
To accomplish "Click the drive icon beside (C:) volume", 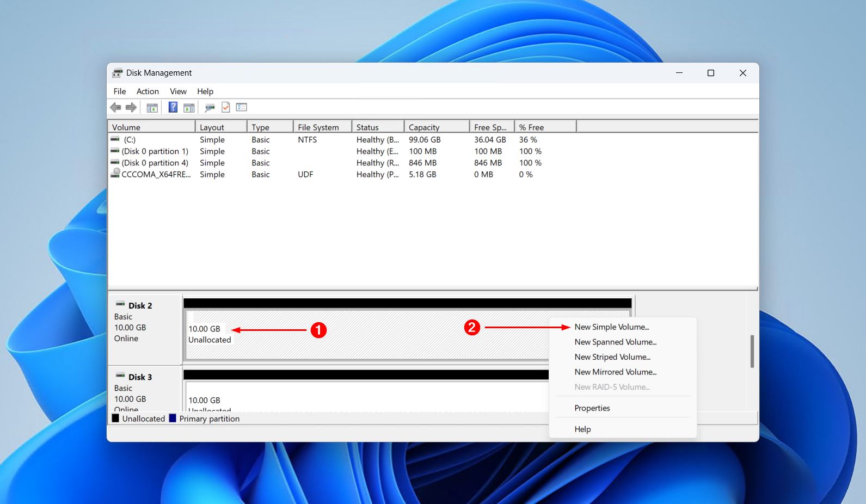I will pos(115,139).
